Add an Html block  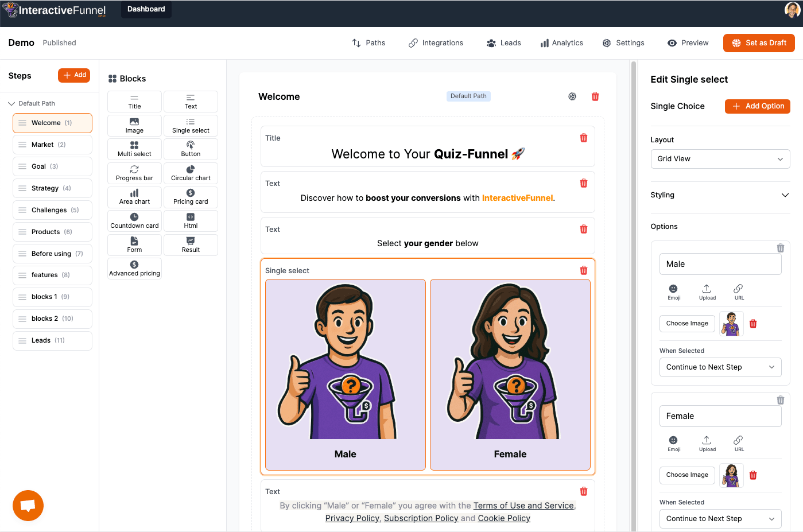click(x=191, y=220)
